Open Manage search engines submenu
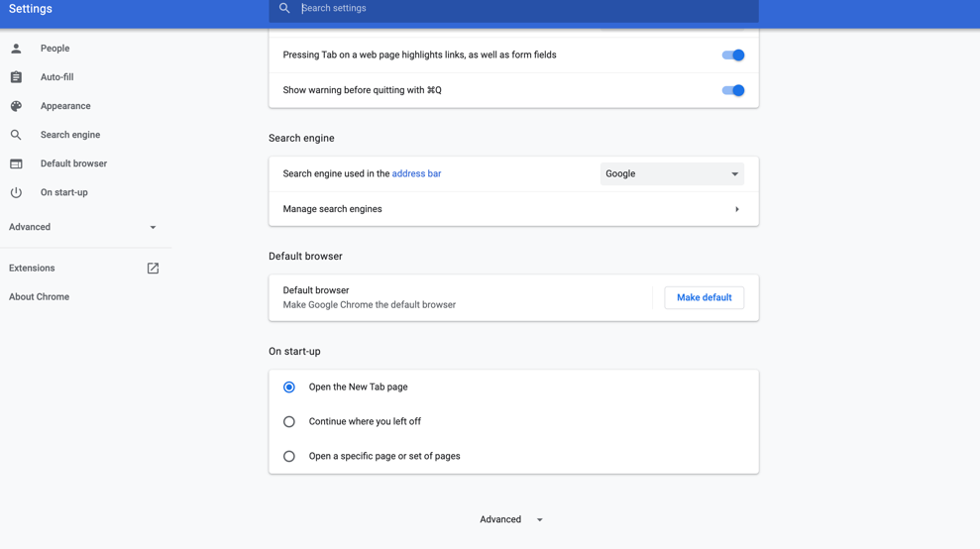980x549 pixels. (513, 209)
